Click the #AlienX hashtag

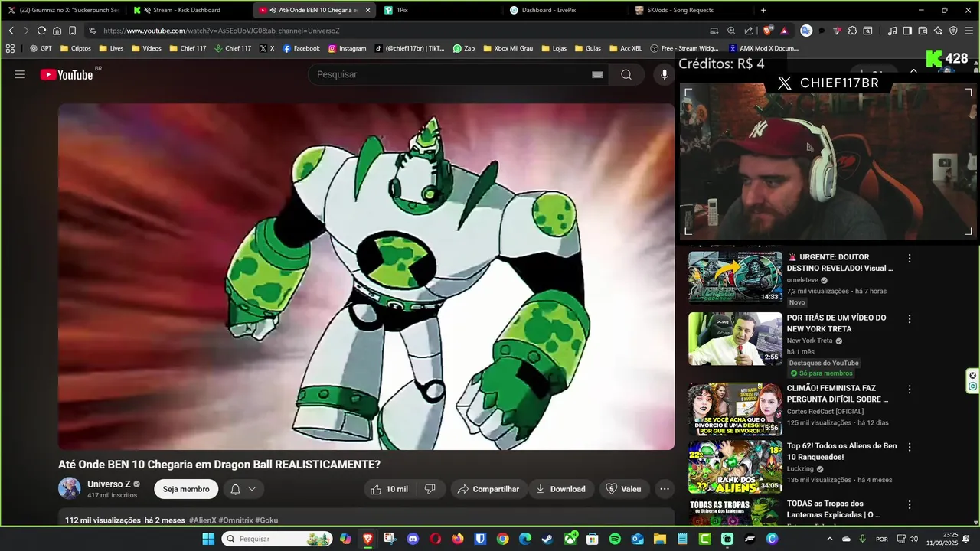click(202, 520)
